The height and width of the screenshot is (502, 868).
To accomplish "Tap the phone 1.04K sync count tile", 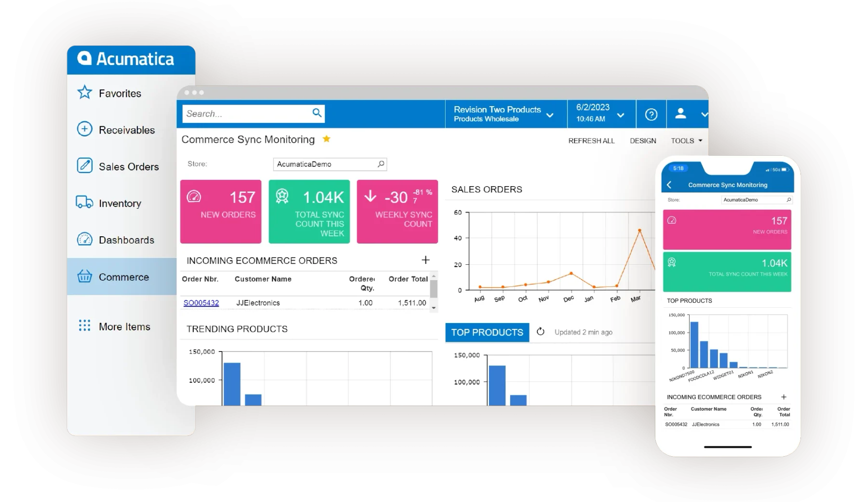I will [727, 271].
